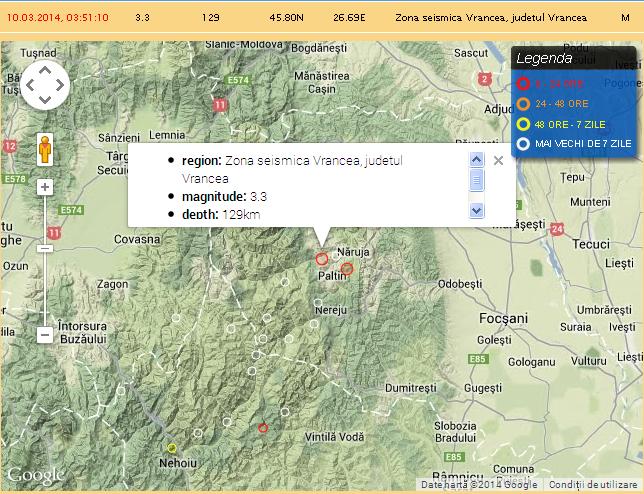Click the Legenda panel header
This screenshot has height=494, width=644.
point(574,58)
